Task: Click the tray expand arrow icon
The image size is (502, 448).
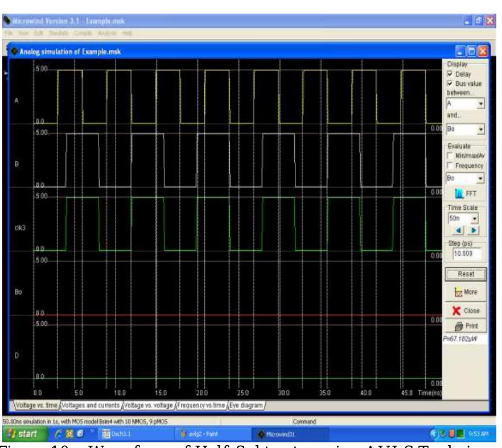Action: tap(434, 434)
